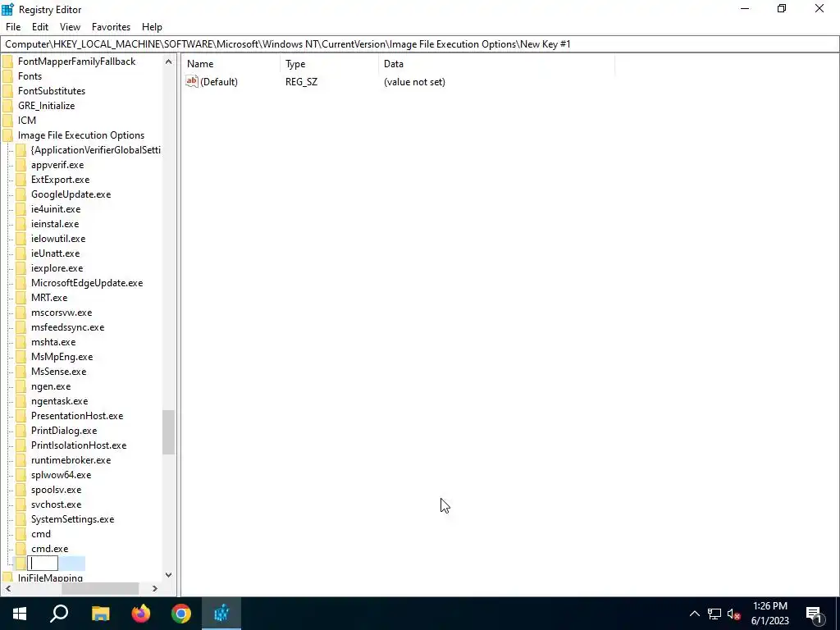Select the mshta.exe key
The image size is (840, 630).
(x=53, y=342)
